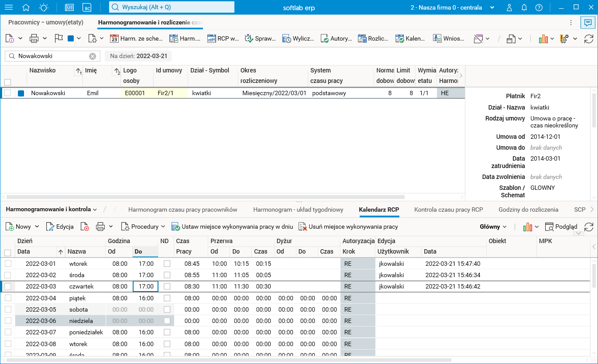Click the Edycja button
The image size is (598, 364).
pos(60,227)
